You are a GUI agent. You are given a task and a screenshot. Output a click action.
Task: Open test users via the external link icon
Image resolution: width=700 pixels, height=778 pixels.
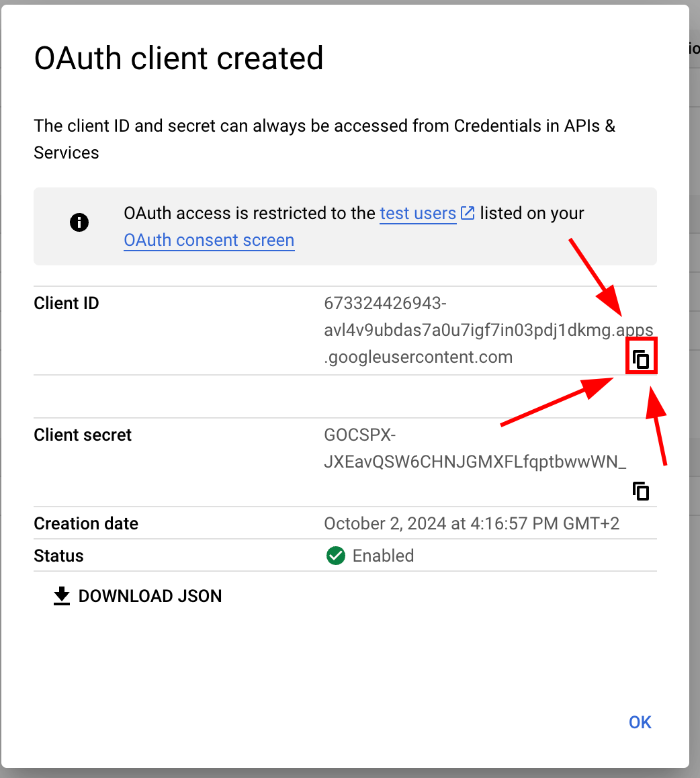tap(467, 213)
